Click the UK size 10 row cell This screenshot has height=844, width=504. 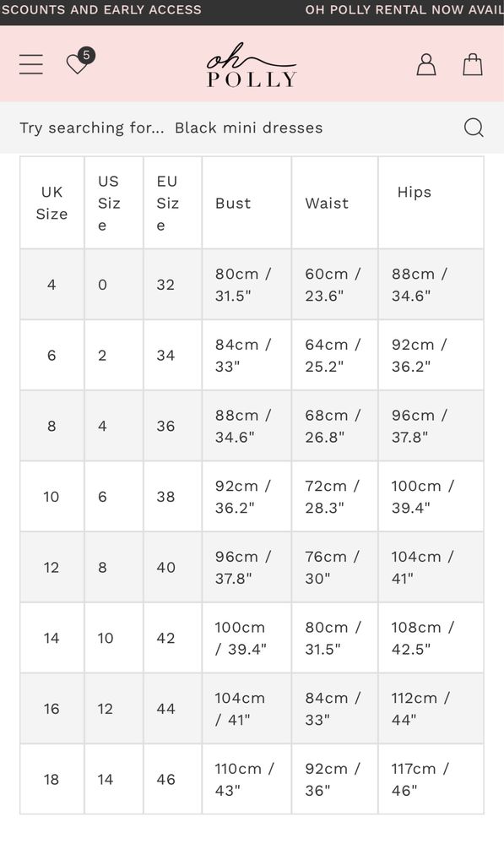[52, 496]
